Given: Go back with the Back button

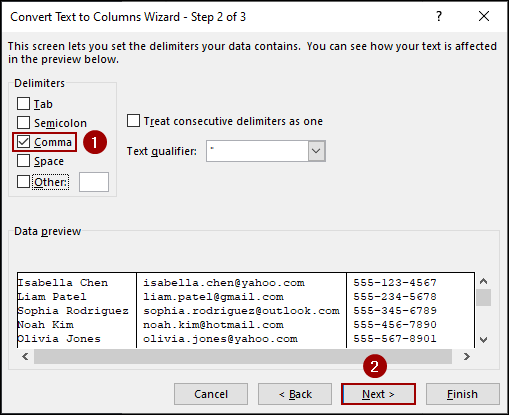Looking at the screenshot, I should click(295, 394).
